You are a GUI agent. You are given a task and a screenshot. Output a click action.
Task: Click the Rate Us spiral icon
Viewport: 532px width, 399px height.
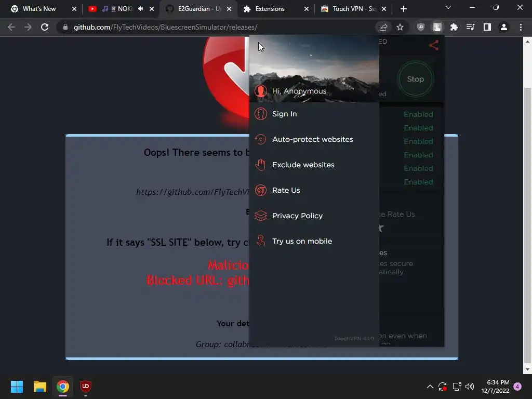click(x=261, y=190)
